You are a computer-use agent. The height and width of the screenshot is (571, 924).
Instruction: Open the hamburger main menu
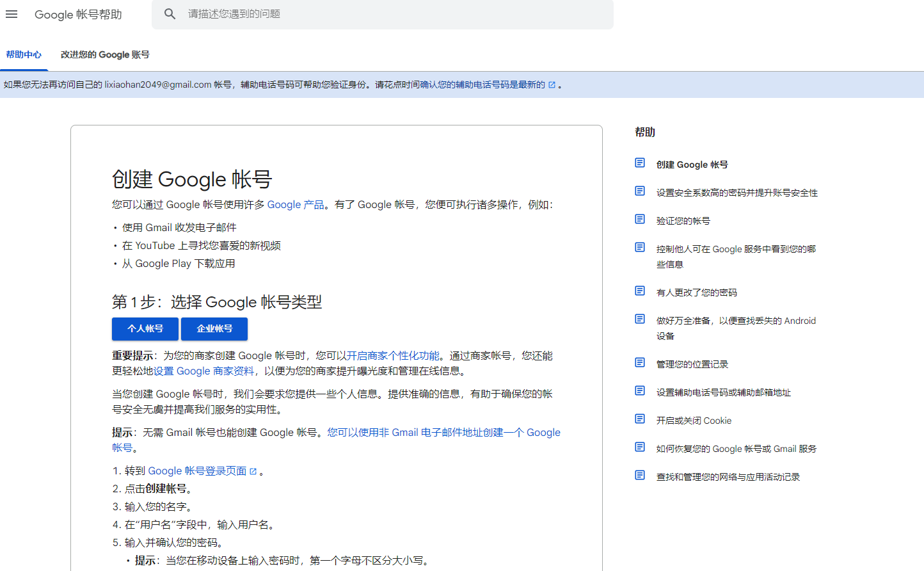point(12,14)
